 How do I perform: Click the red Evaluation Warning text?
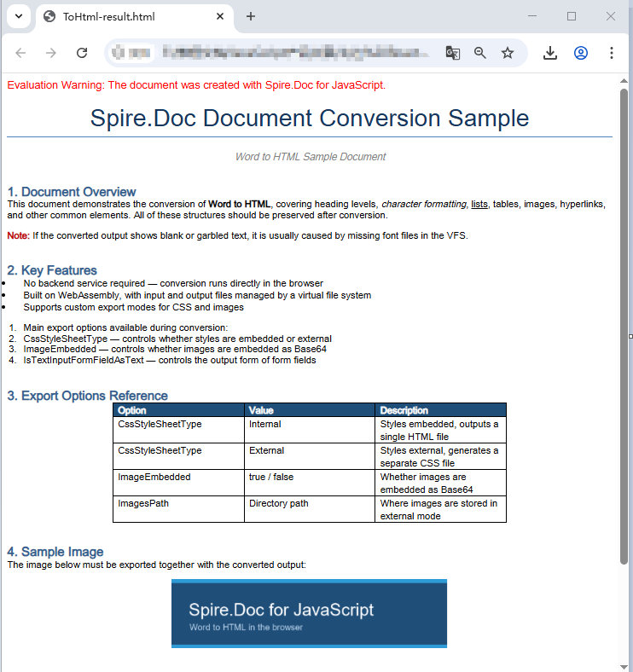tap(196, 85)
